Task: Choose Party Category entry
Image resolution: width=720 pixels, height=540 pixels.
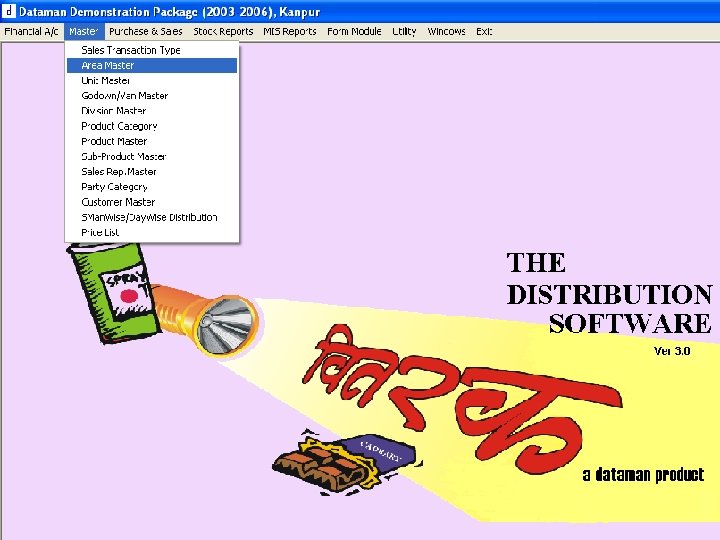Action: point(152,186)
